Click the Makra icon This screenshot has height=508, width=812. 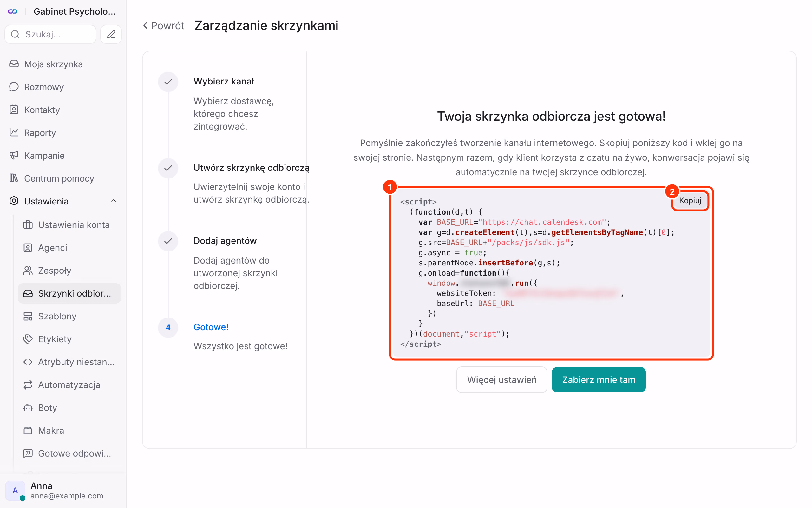click(x=28, y=430)
